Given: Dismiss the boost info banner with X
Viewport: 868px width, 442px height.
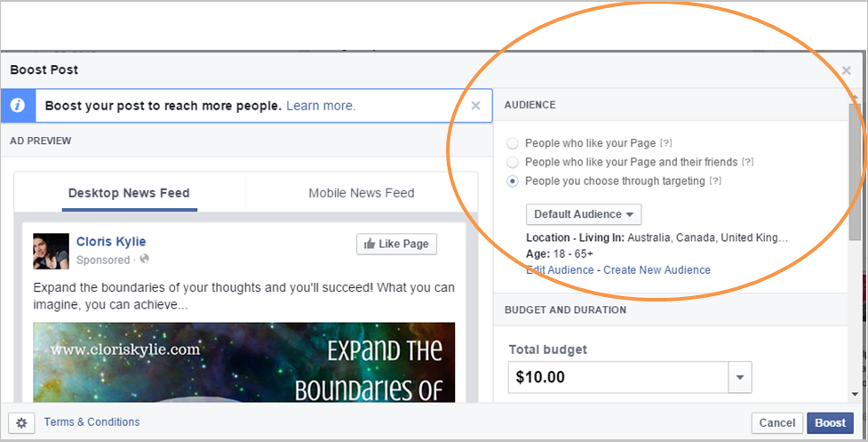Looking at the screenshot, I should point(475,105).
